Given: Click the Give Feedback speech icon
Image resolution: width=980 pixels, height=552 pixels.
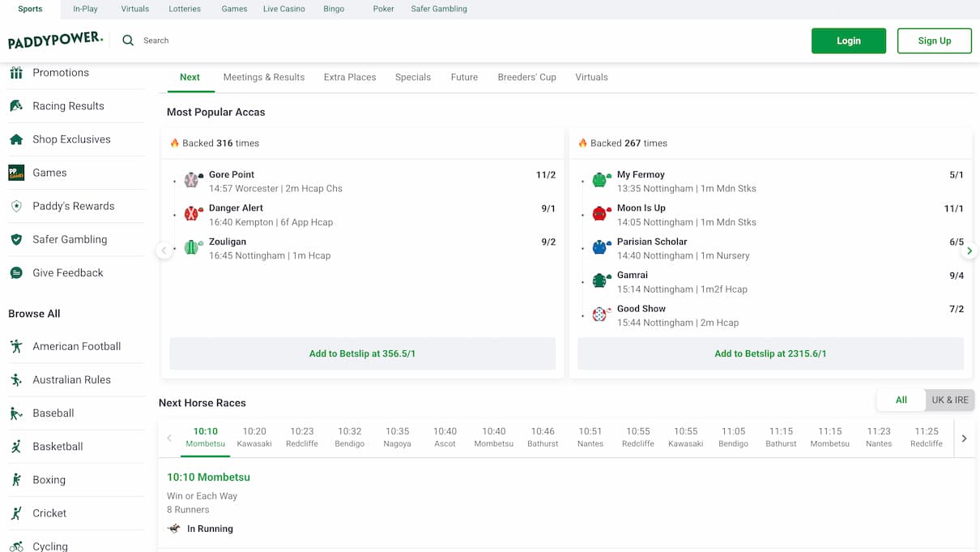Looking at the screenshot, I should (x=16, y=273).
